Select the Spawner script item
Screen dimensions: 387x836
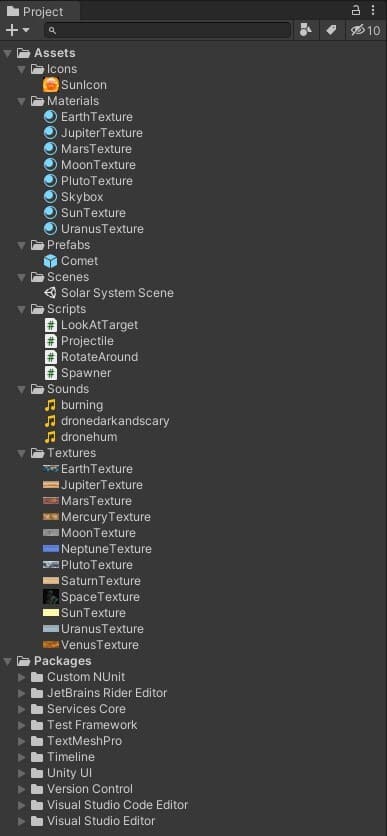78,373
